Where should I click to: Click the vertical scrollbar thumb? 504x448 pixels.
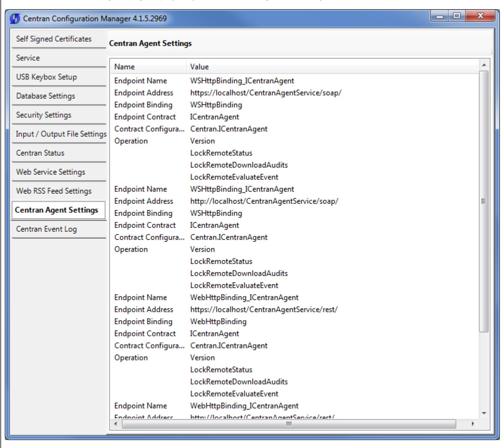coord(484,201)
